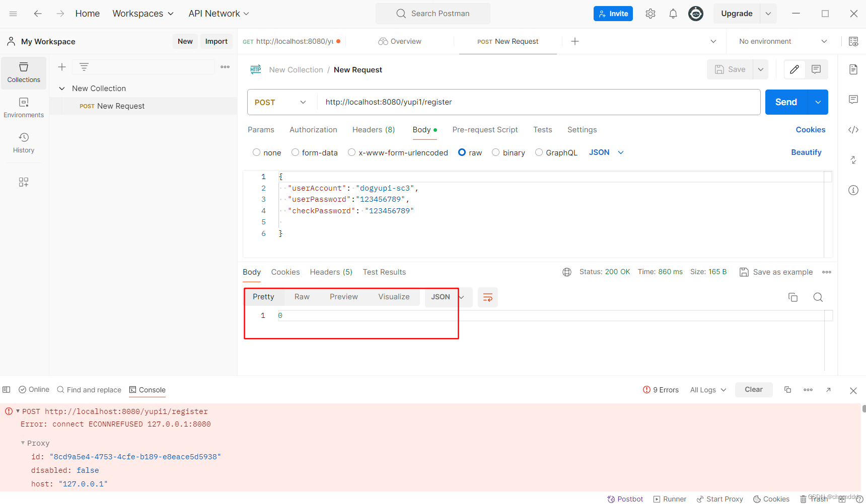Select the form-data body type

click(296, 152)
